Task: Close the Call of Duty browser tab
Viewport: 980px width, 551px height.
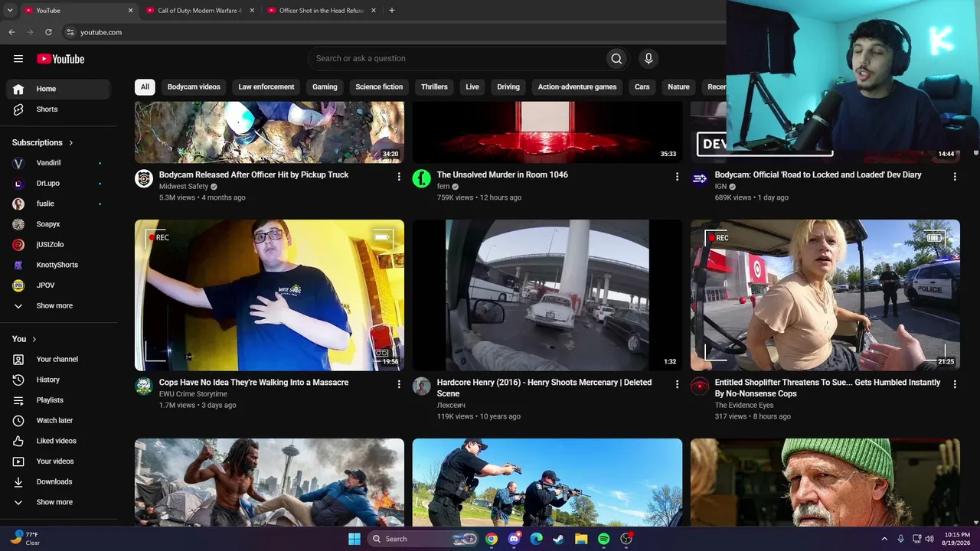Action: point(252,11)
